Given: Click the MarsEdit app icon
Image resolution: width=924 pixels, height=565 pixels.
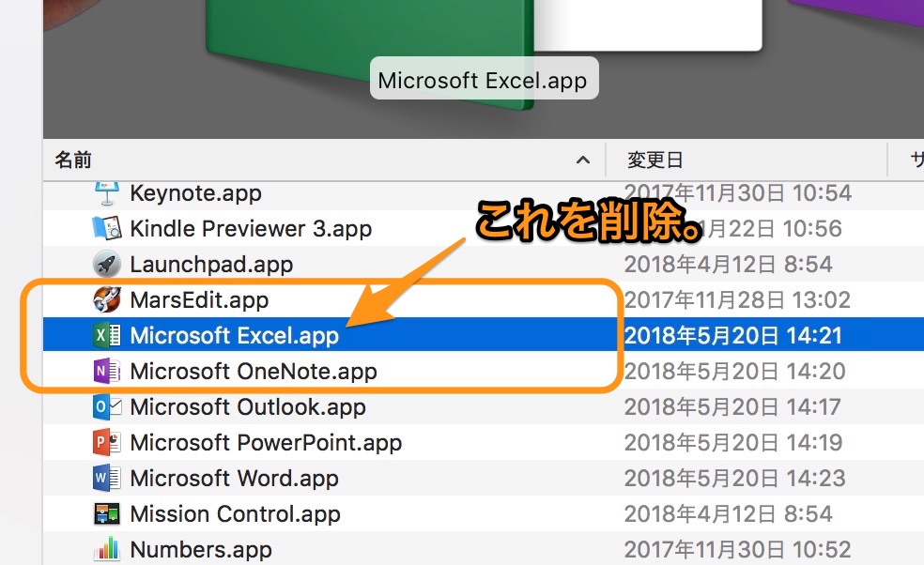Looking at the screenshot, I should 107,299.
